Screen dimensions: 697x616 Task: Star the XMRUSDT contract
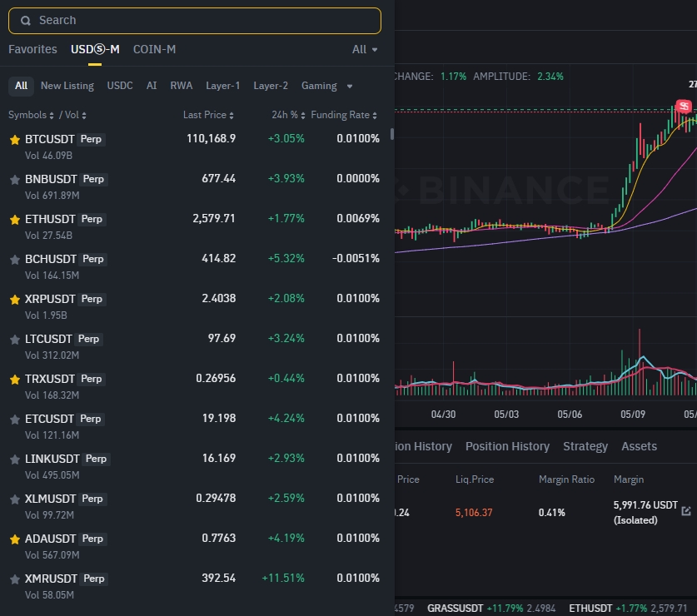pos(15,579)
